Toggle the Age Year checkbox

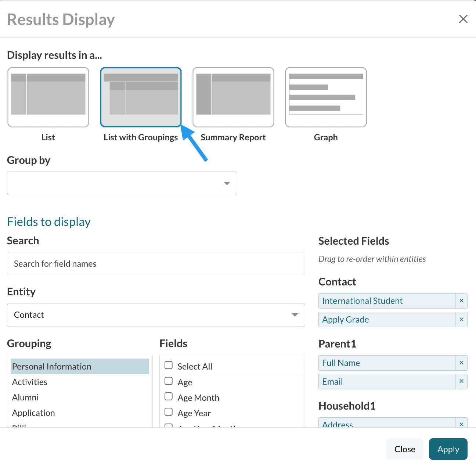[169, 412]
